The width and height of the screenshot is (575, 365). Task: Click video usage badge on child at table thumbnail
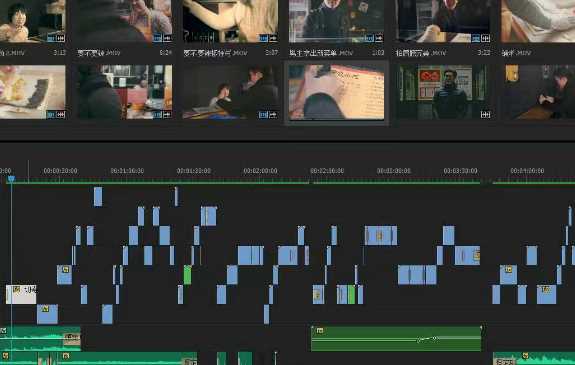coord(51,38)
